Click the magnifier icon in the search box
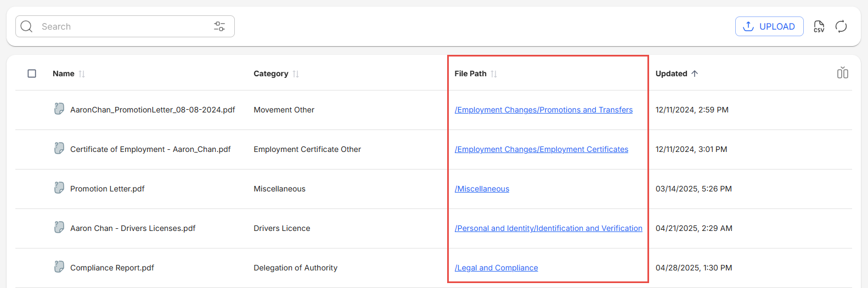This screenshot has width=868, height=288. (27, 26)
